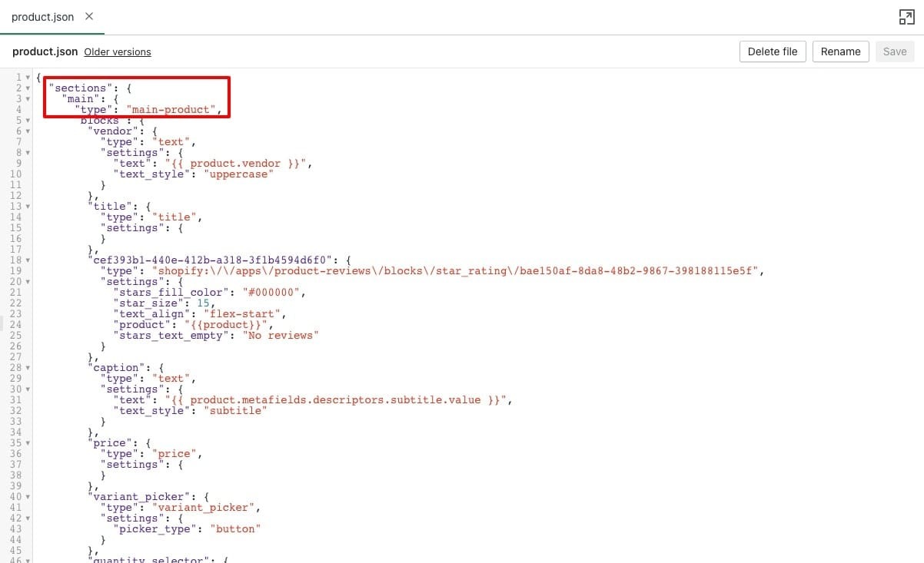The image size is (924, 563).
Task: Collapse the vendor settings on line 8
Action: click(28, 152)
